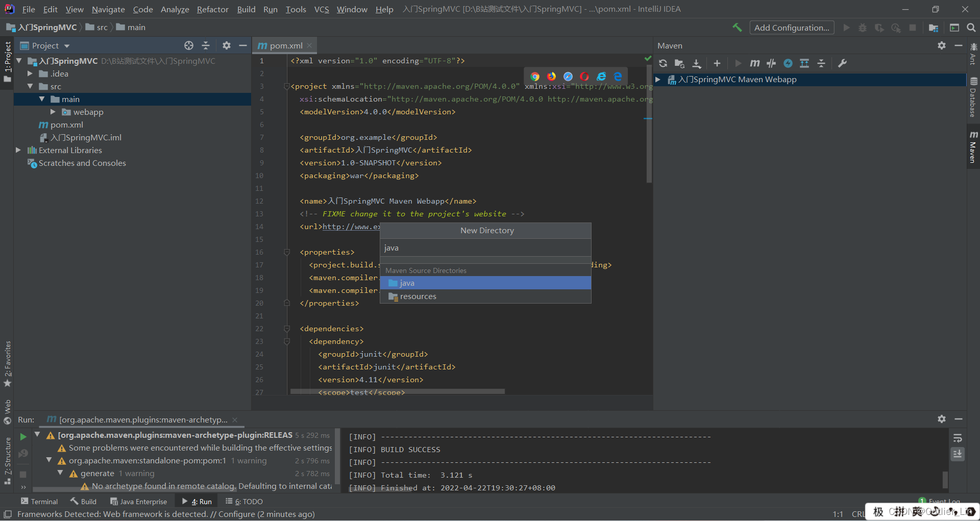980x521 pixels.
Task: Collapse org.apache.maven:standalone-pom node
Action: coord(49,460)
